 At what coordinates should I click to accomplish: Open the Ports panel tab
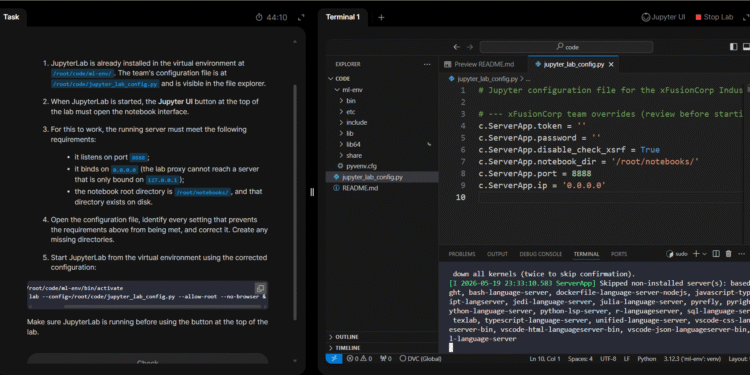point(618,254)
